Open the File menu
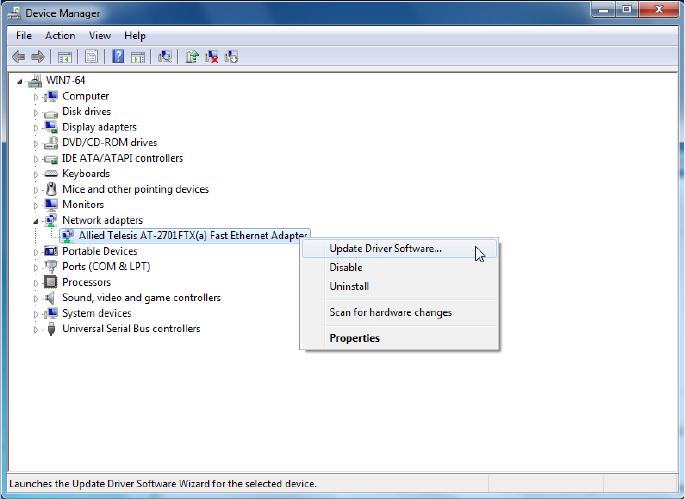This screenshot has height=499, width=685. tap(24, 36)
